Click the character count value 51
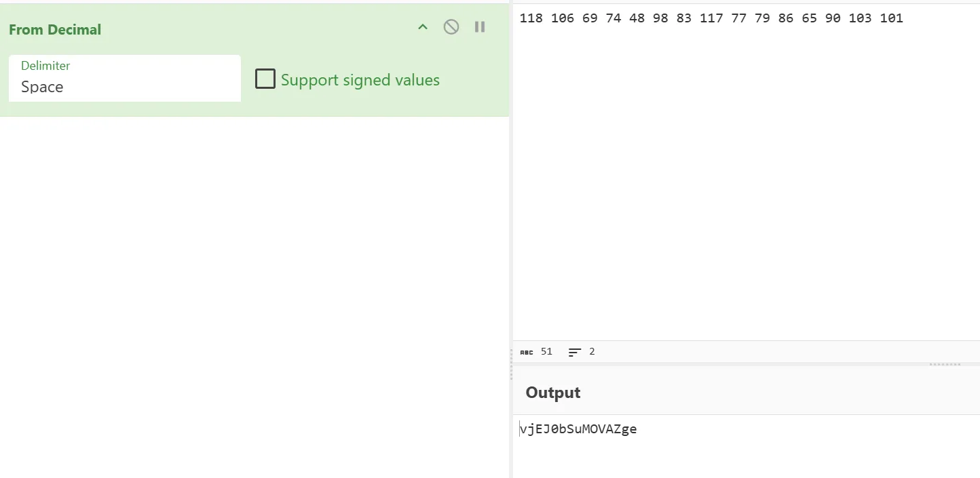 tap(546, 352)
